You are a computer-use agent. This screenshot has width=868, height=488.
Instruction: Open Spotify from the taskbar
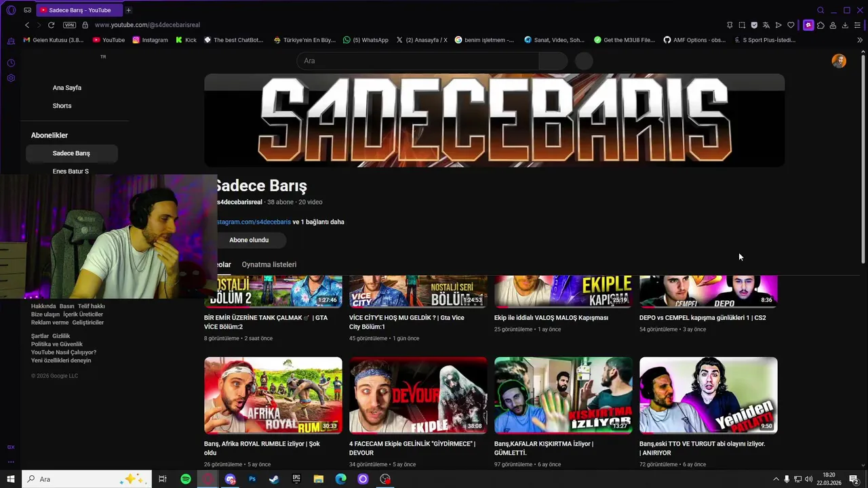(x=186, y=479)
